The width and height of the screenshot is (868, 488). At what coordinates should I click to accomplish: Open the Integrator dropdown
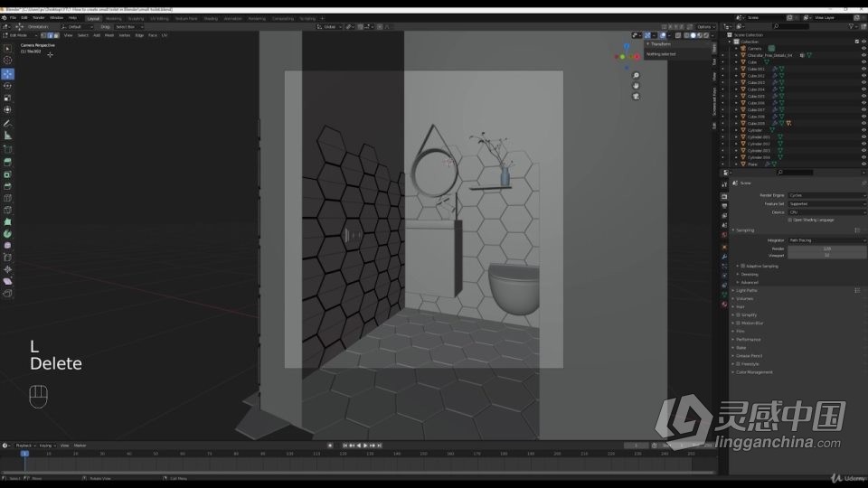pyautogui.click(x=827, y=240)
